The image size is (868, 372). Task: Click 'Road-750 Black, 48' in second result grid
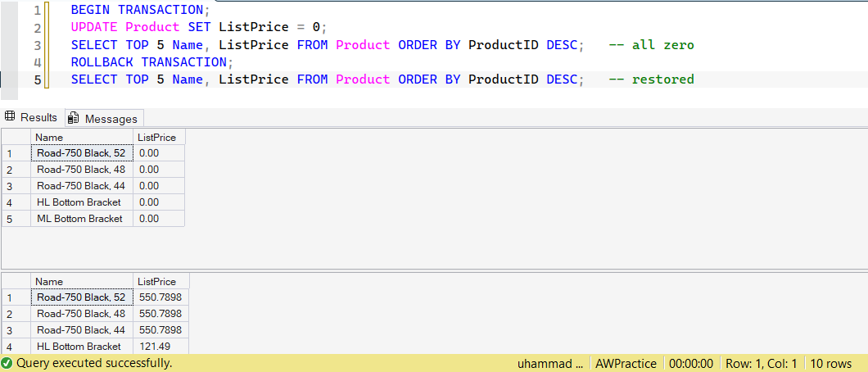point(82,313)
